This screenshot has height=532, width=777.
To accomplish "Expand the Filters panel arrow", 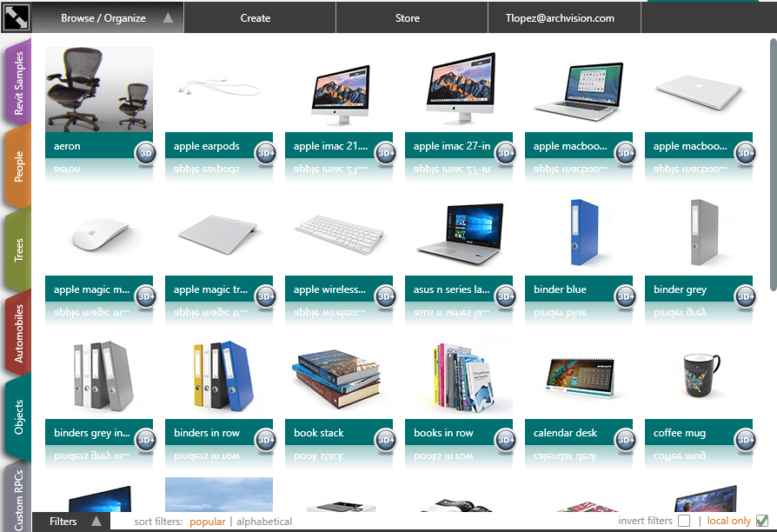I will tap(96, 521).
